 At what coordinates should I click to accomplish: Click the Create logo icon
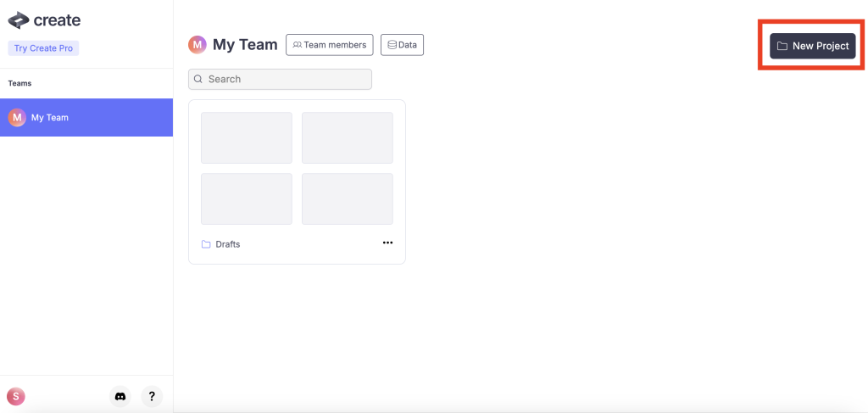[19, 20]
